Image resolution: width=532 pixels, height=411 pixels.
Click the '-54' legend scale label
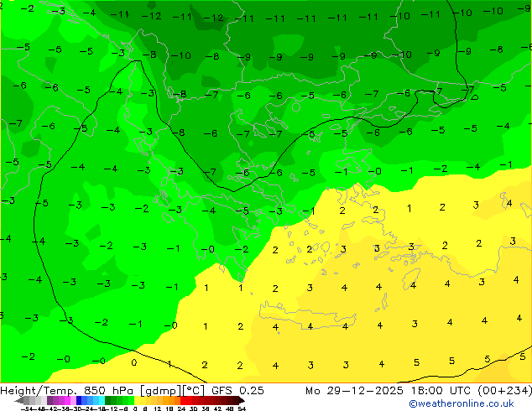point(27,408)
